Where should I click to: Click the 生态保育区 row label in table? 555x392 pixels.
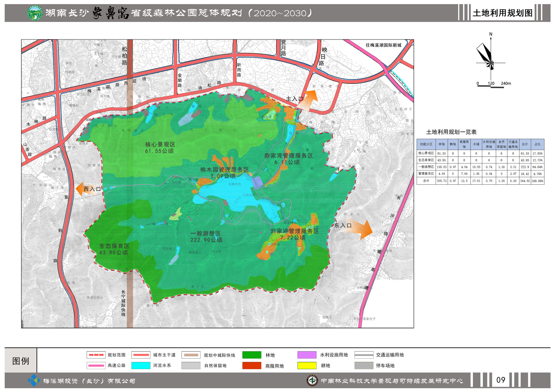point(426,160)
